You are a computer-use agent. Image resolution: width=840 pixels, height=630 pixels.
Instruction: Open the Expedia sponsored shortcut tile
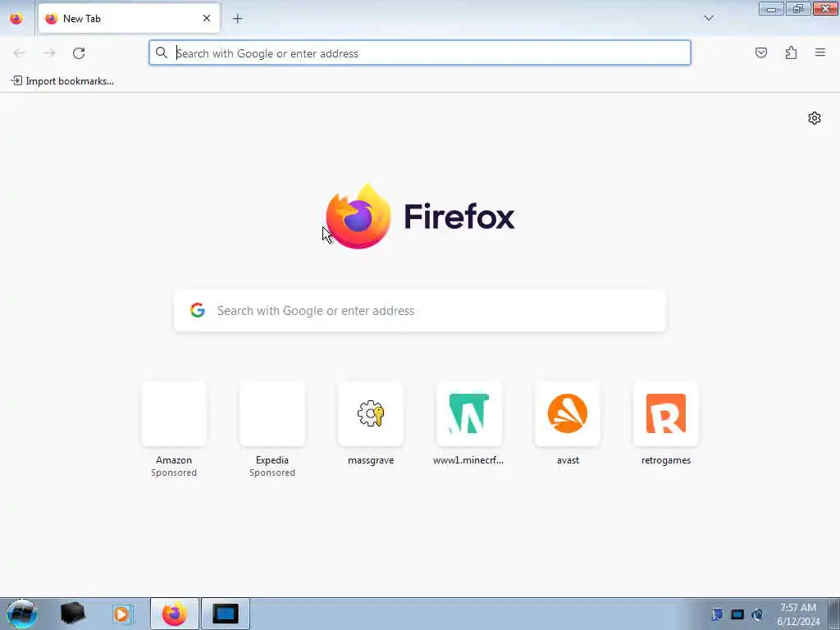coord(272,413)
